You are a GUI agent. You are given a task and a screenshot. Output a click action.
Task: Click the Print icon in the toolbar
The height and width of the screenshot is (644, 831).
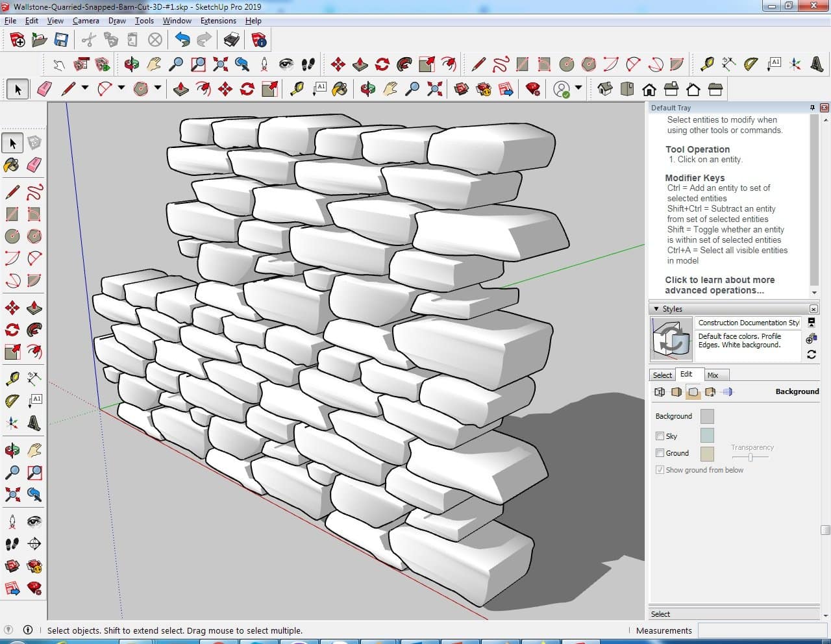[x=231, y=40]
